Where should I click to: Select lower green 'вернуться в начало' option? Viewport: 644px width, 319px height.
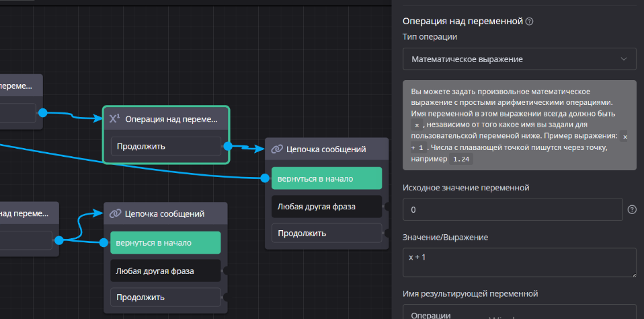(165, 243)
